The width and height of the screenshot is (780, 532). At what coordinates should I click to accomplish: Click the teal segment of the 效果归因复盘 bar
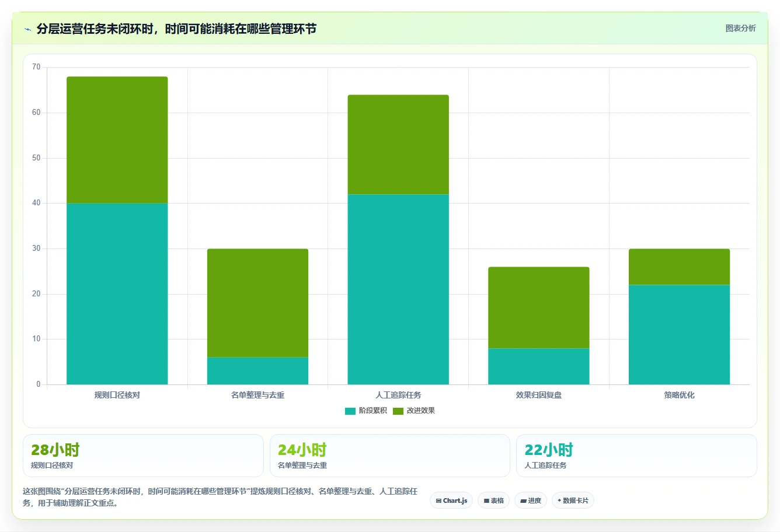coord(539,366)
